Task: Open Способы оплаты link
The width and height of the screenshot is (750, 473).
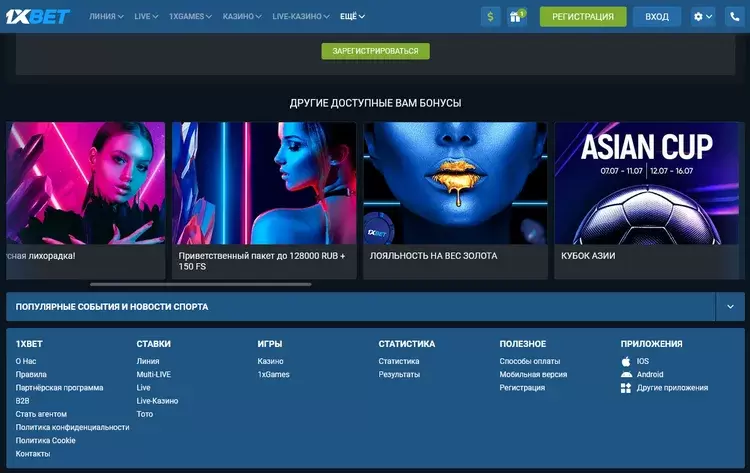Action: (x=529, y=361)
